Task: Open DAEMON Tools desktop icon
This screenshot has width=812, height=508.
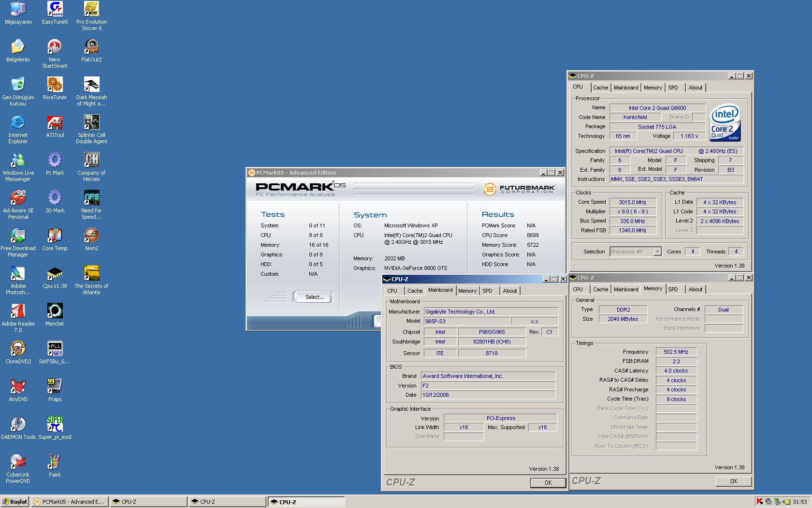Action: coord(18,428)
